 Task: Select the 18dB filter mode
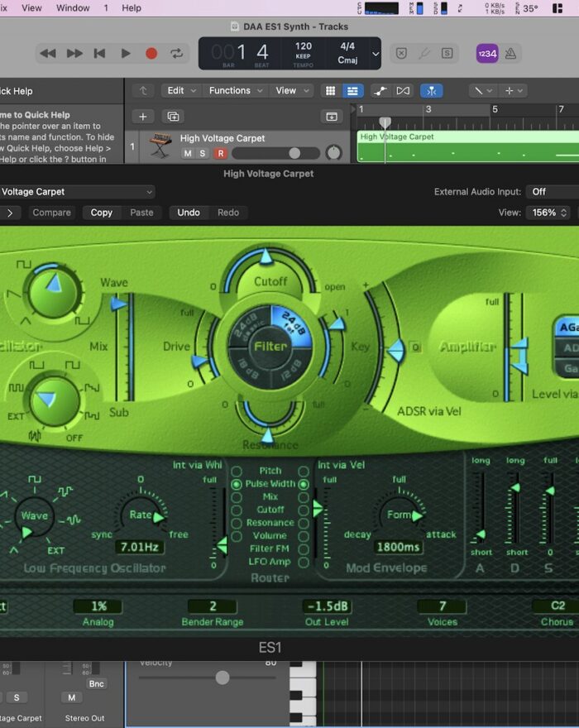(x=250, y=369)
